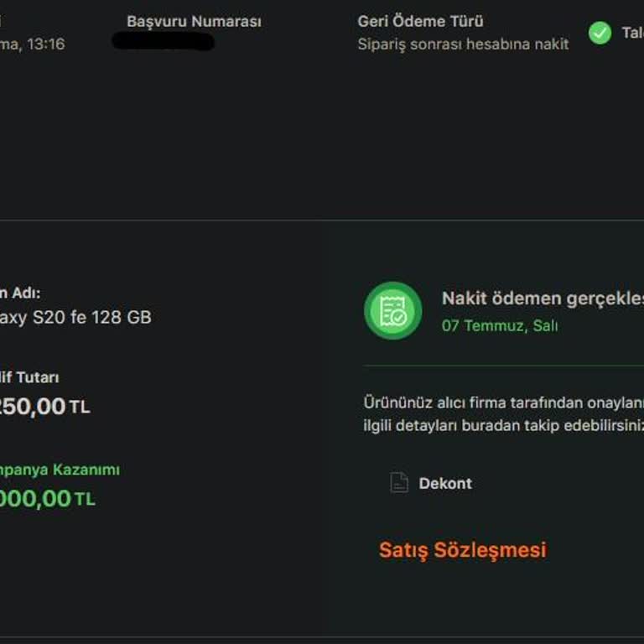644x644 pixels.
Task: Click the 'Sipariş sonrası hesabına nakit' text
Action: 463,44
